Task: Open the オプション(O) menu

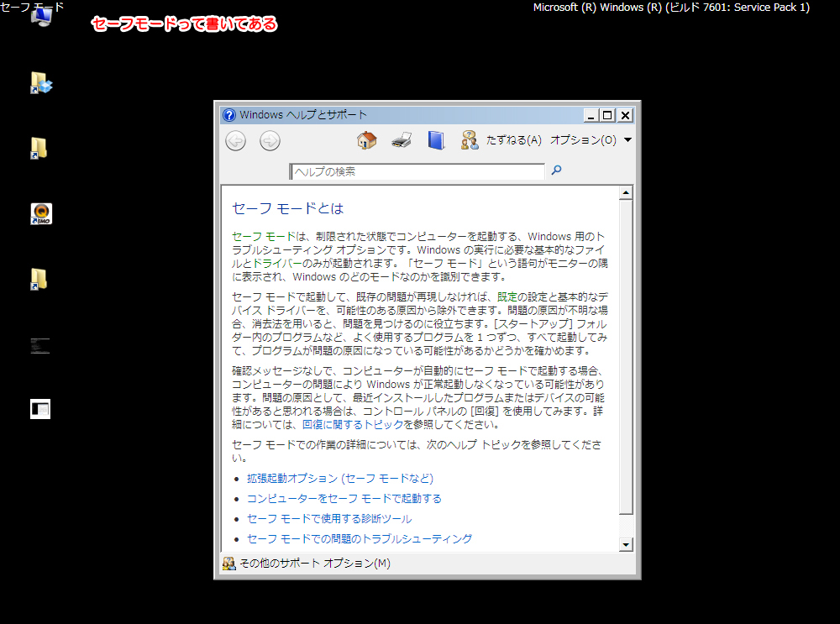Action: [x=584, y=140]
